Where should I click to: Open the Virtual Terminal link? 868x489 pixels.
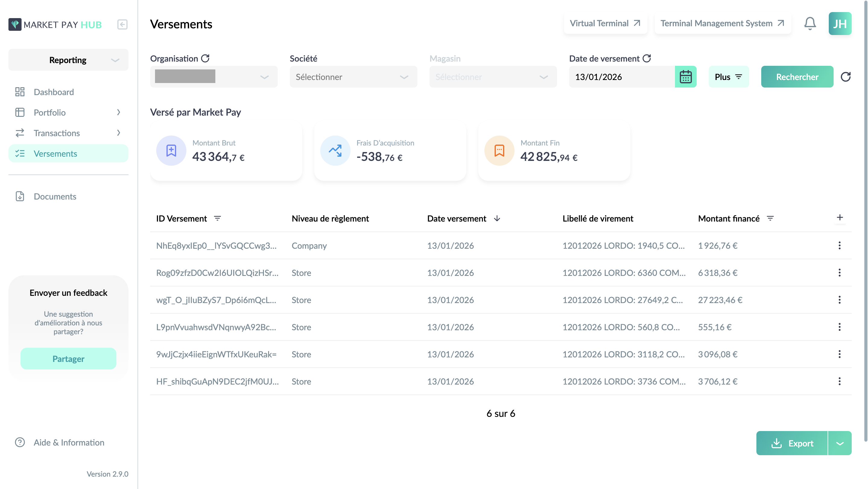(x=605, y=23)
